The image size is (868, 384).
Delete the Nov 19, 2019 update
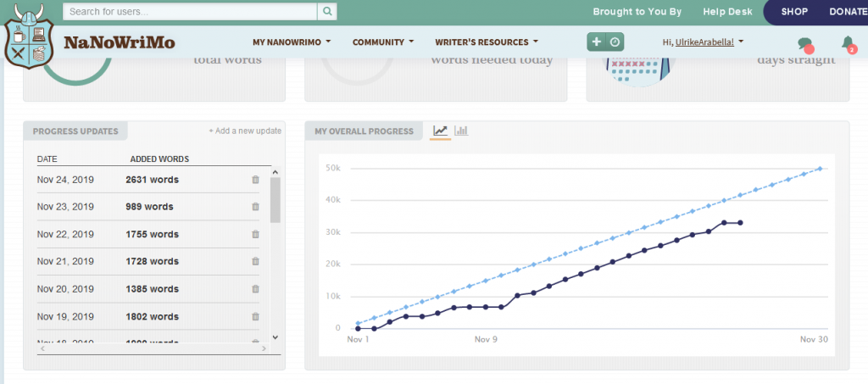pos(255,316)
